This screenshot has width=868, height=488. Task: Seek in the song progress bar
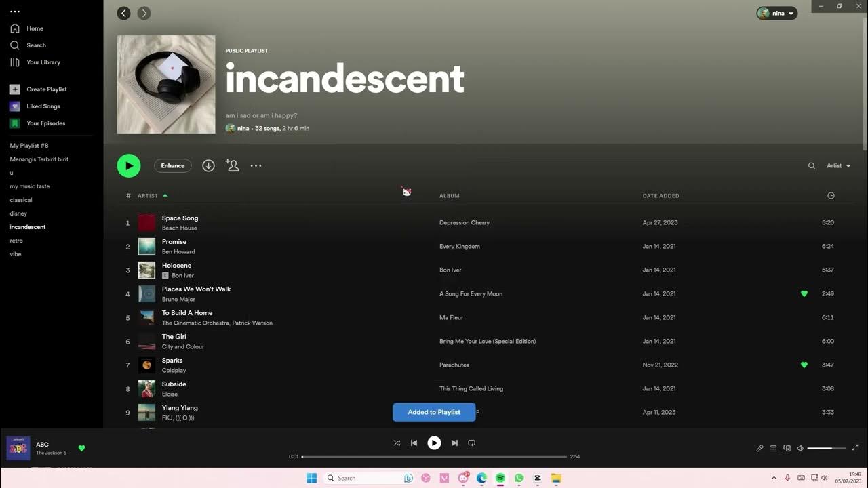434,456
